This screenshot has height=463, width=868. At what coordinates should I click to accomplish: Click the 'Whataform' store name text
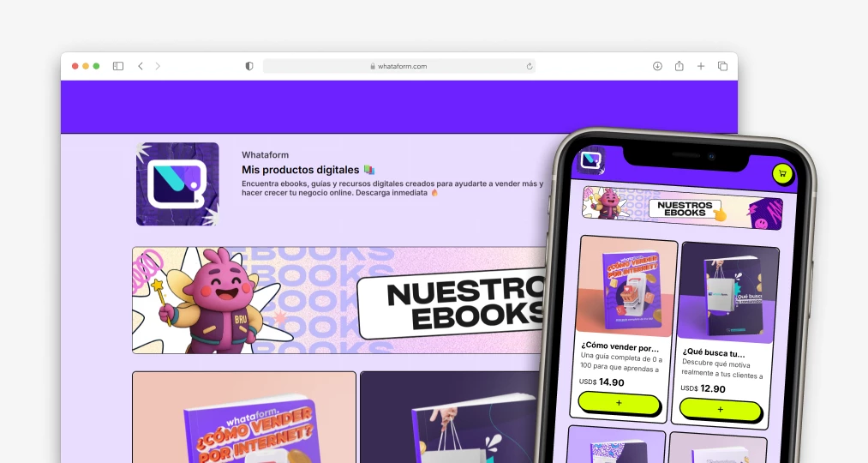pyautogui.click(x=265, y=155)
